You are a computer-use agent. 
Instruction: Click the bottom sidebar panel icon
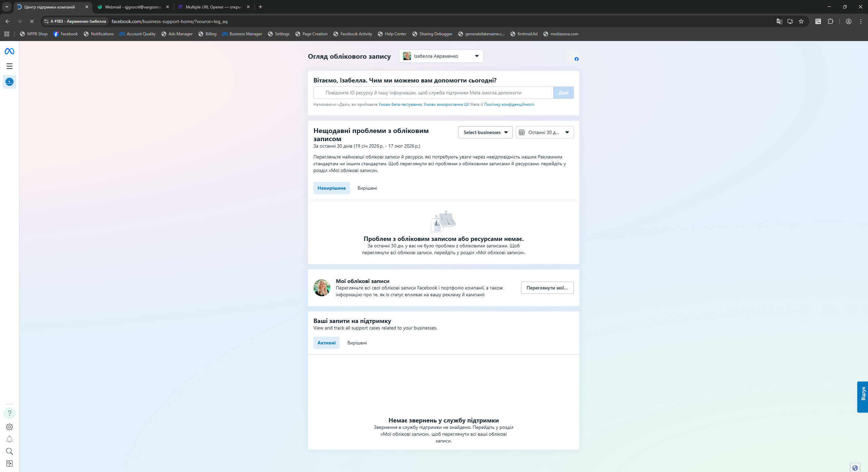[x=9, y=464]
